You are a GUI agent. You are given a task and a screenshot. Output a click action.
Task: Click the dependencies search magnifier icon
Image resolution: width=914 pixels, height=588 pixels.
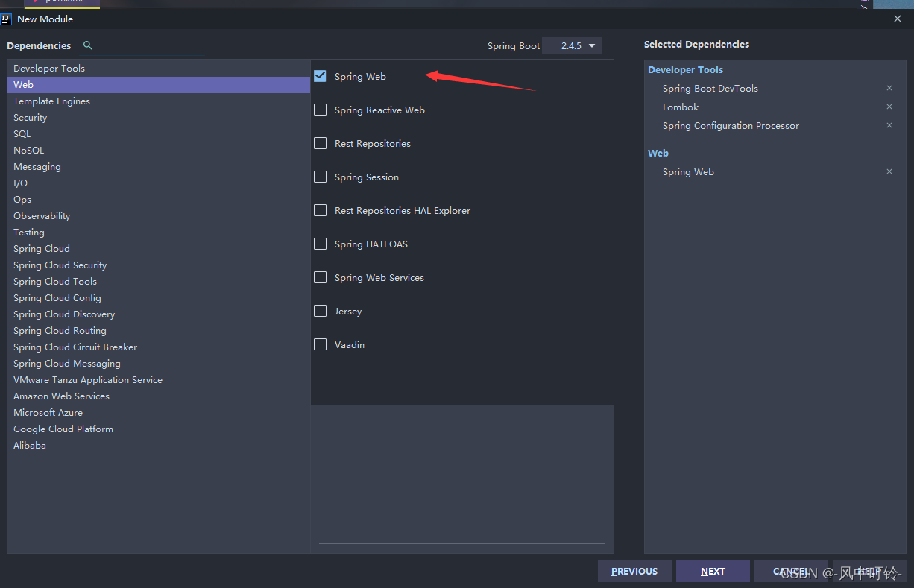coord(88,45)
